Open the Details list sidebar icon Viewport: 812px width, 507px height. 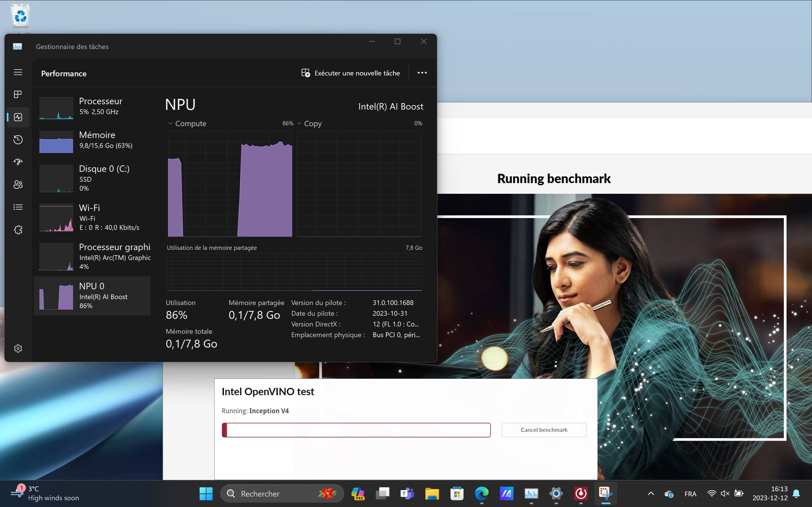(18, 207)
